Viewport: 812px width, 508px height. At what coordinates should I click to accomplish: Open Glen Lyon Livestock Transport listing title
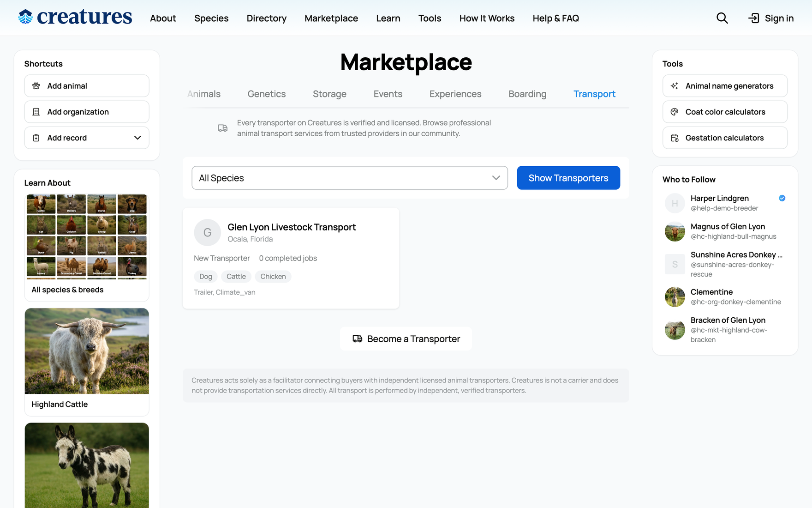coord(292,227)
